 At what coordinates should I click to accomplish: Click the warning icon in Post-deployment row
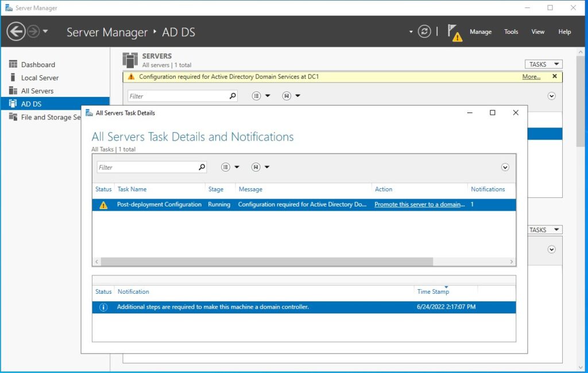pos(103,205)
